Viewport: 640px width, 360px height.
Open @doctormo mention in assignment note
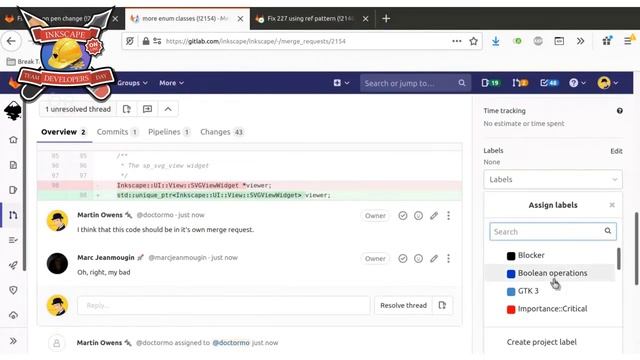pyautogui.click(x=231, y=343)
